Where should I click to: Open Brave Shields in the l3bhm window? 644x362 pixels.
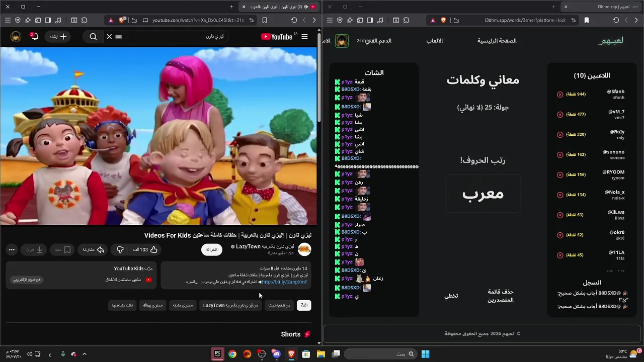coord(443,20)
